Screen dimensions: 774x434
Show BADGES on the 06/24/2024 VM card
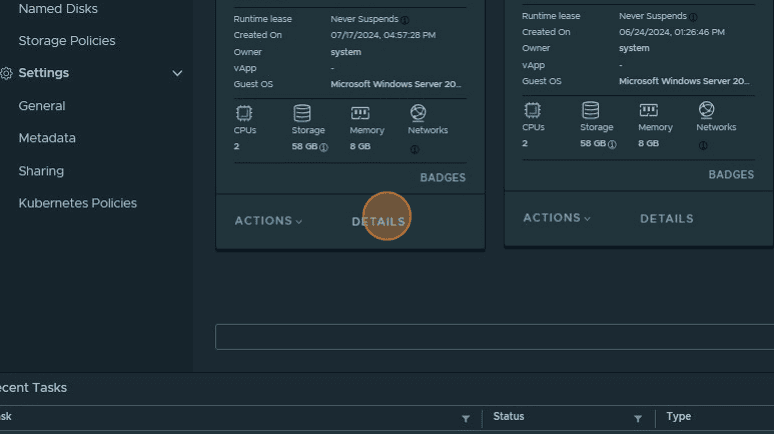tap(731, 175)
